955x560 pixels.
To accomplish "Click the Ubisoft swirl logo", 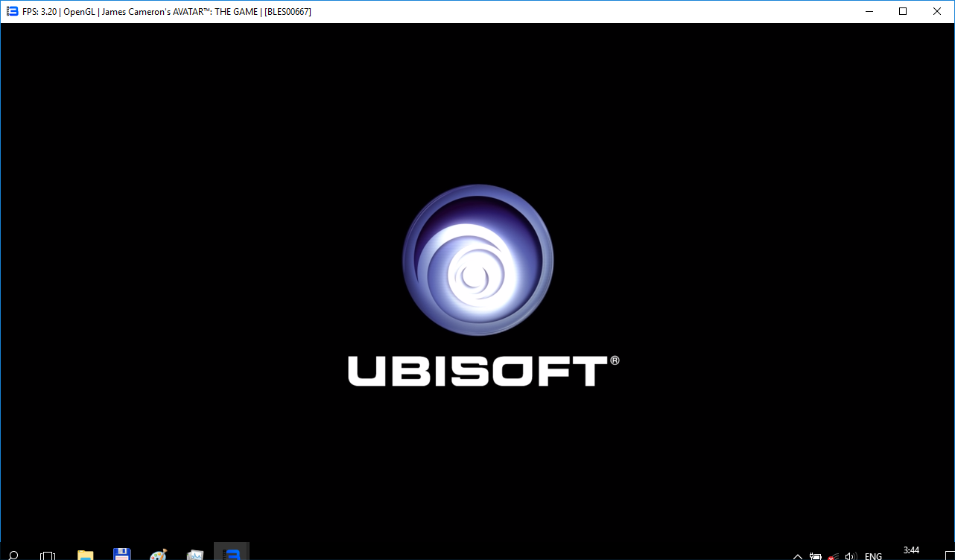I will [x=477, y=260].
